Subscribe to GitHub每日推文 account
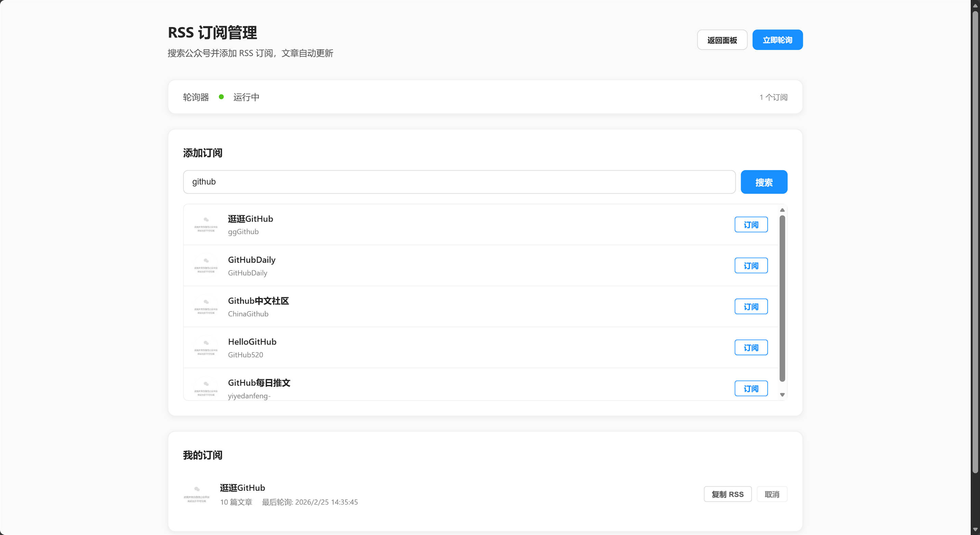Image resolution: width=980 pixels, height=535 pixels. pos(751,388)
